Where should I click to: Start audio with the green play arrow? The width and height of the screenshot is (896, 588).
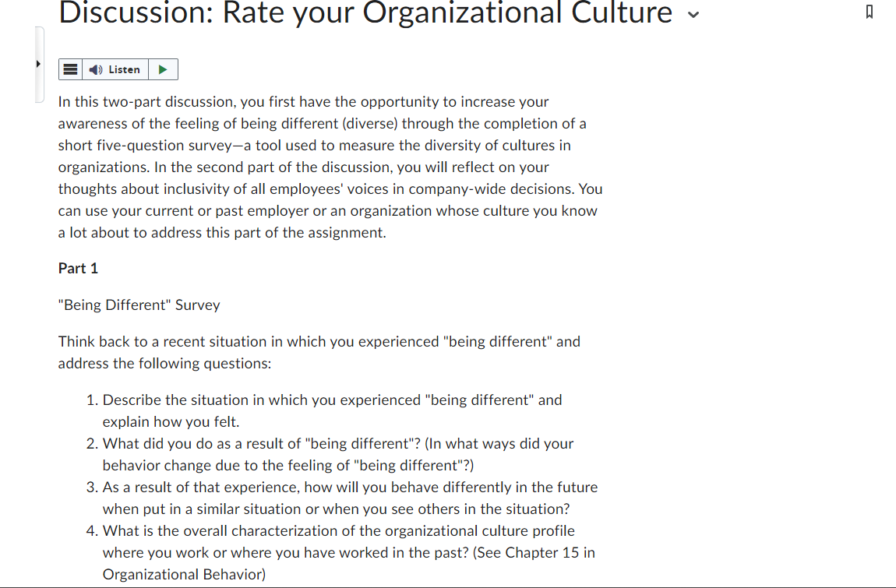point(163,70)
